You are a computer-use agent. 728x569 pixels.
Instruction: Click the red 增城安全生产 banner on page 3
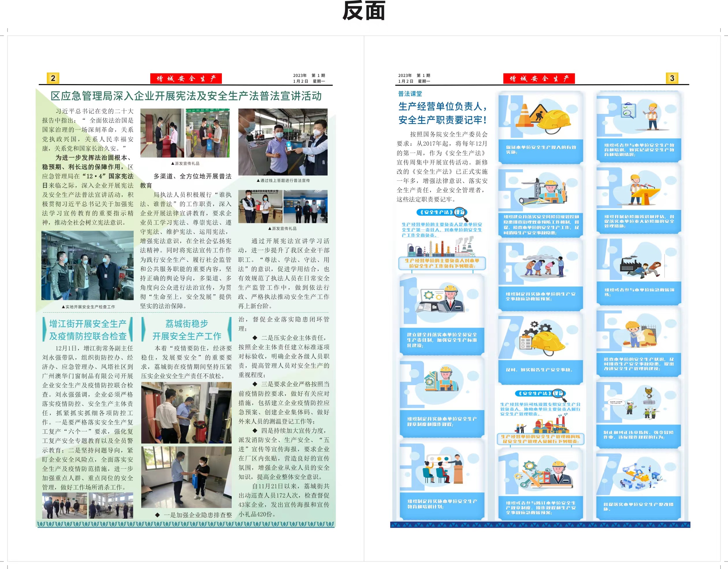[x=539, y=78]
